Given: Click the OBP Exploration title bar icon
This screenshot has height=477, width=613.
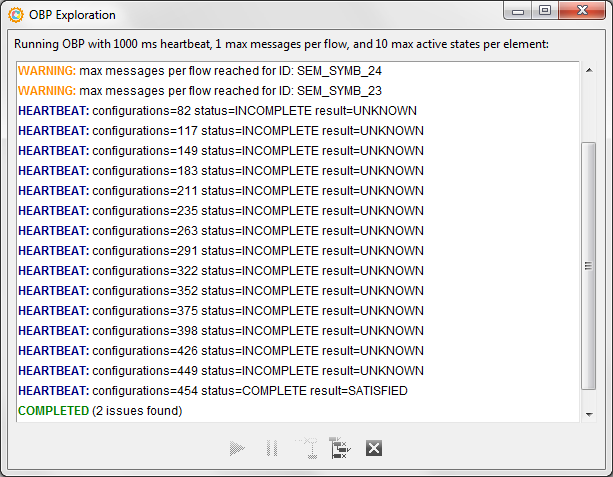Looking at the screenshot, I should 16,15.
